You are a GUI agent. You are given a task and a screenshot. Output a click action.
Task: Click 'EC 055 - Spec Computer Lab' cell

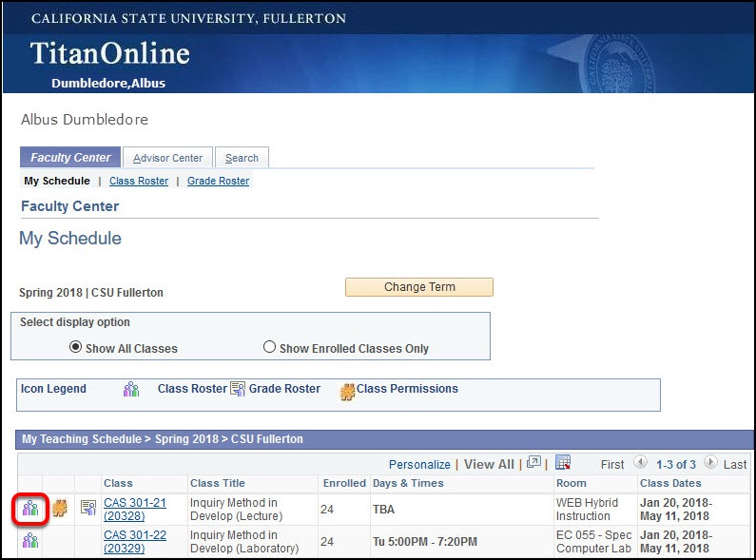(593, 542)
